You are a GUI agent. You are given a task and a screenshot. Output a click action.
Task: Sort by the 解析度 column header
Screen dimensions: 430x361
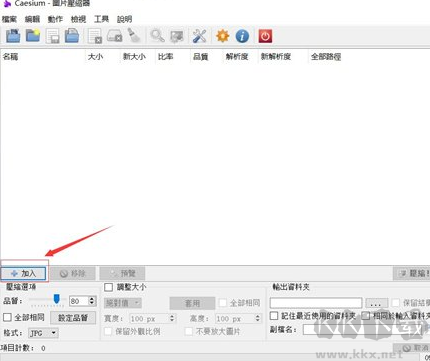tap(237, 57)
